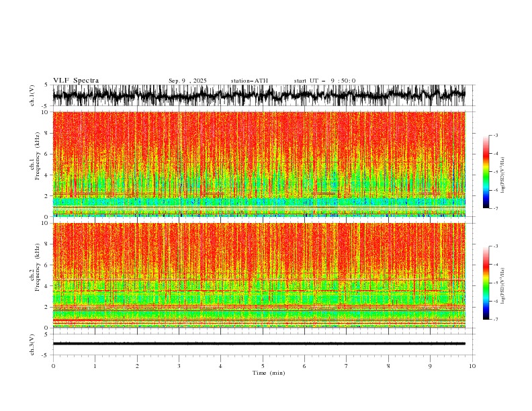Click the date "Sep. 9 , 2025"
532x411 pixels.
pos(187,81)
